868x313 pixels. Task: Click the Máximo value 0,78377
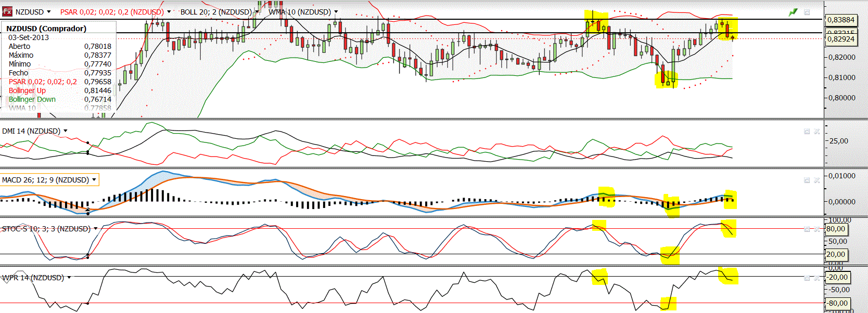pos(98,55)
